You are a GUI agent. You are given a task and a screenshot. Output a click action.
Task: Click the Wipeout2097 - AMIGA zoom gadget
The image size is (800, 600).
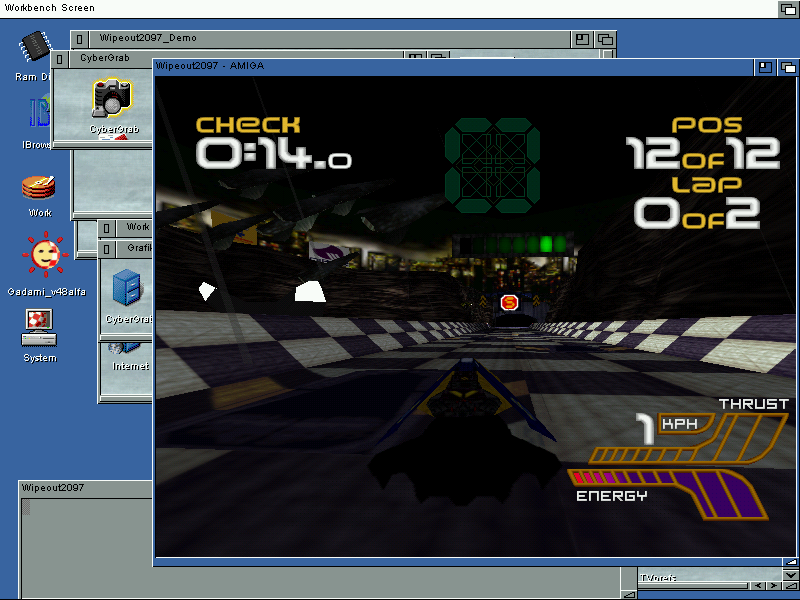[765, 67]
